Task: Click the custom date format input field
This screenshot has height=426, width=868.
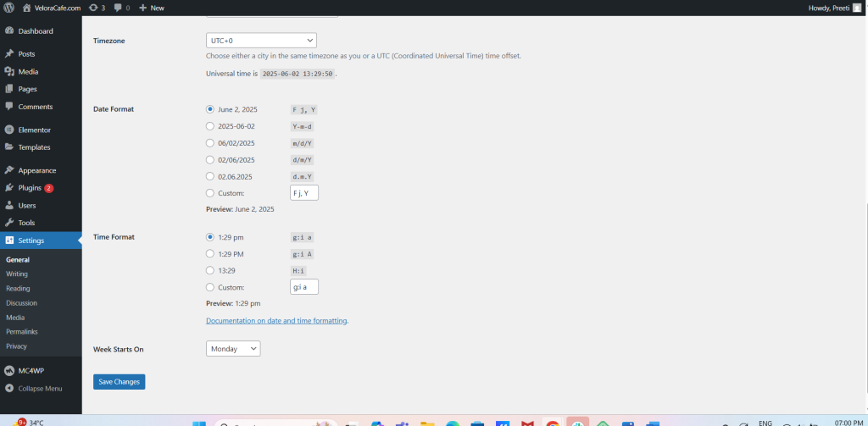Action: (304, 192)
